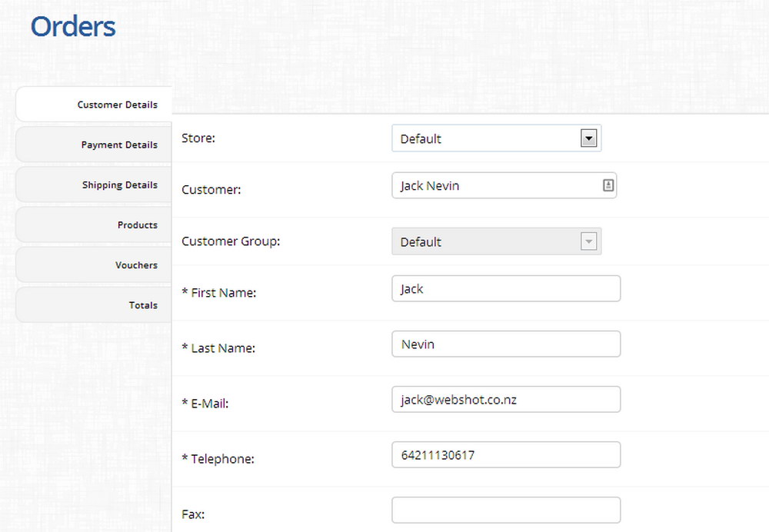This screenshot has height=532, width=769.
Task: Click the * E-Mail: label
Action: (205, 404)
